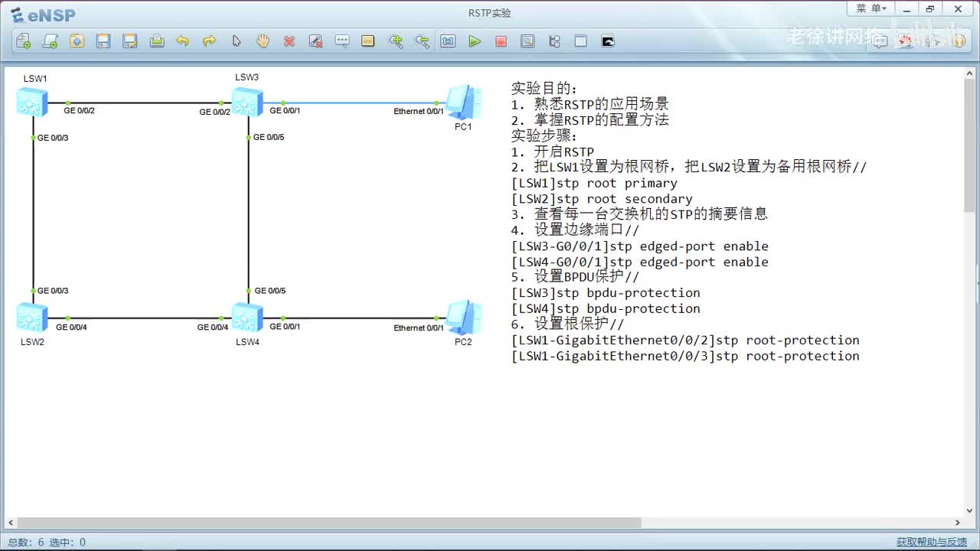Choose Save As for the topology

[x=130, y=41]
